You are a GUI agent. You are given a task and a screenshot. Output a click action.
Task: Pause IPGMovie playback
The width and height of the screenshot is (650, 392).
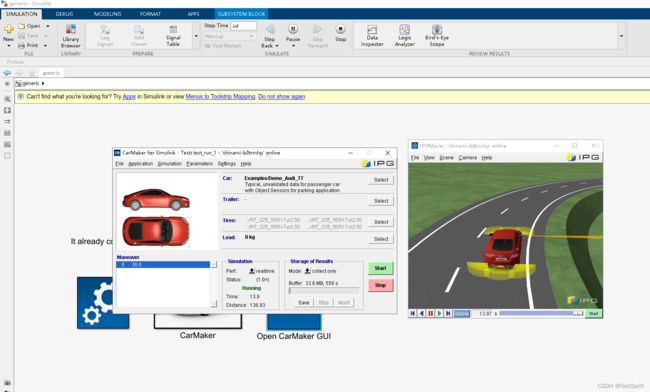click(430, 313)
